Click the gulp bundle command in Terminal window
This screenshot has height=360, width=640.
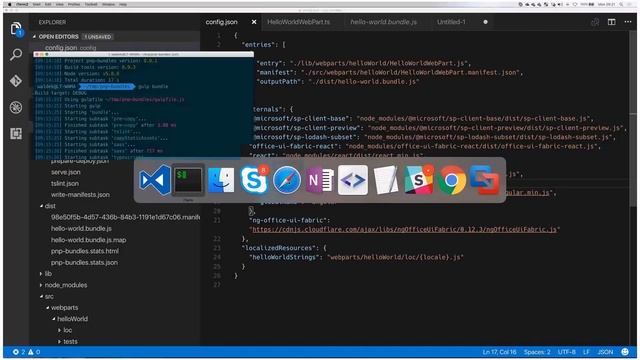[x=153, y=87]
